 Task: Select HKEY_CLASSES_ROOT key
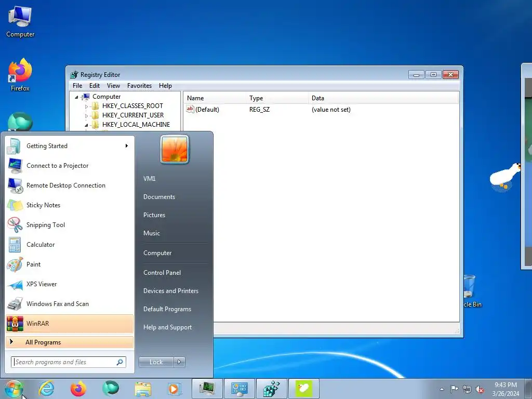132,106
